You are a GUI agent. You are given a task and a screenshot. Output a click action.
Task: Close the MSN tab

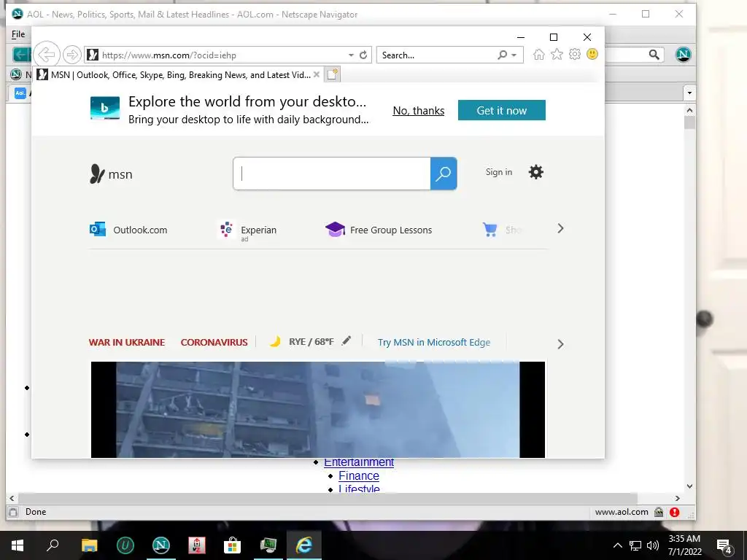(317, 75)
